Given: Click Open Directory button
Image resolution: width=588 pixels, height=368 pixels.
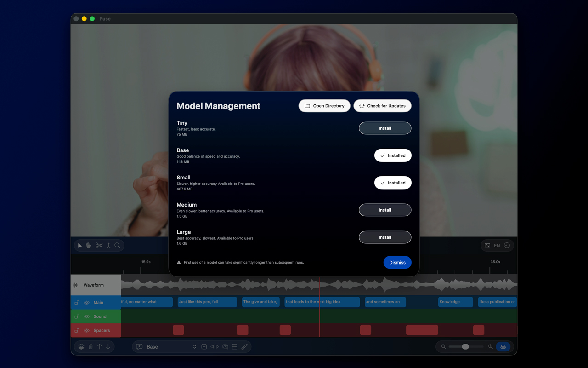Looking at the screenshot, I should (324, 106).
